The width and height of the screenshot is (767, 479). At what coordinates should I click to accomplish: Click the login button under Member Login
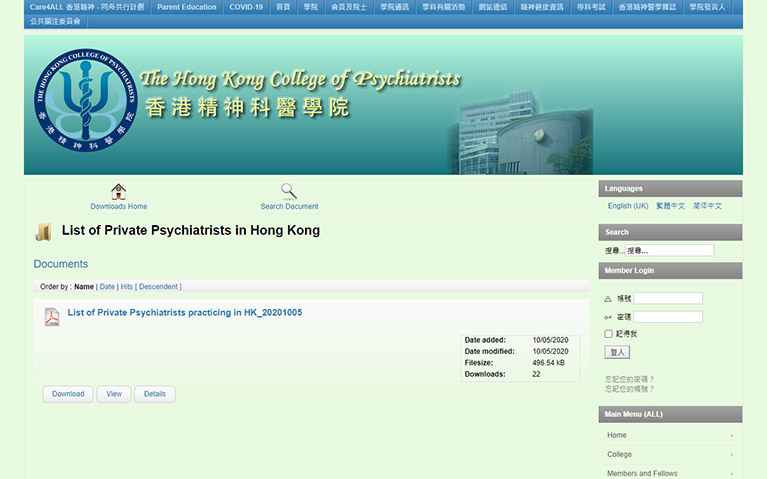click(617, 352)
